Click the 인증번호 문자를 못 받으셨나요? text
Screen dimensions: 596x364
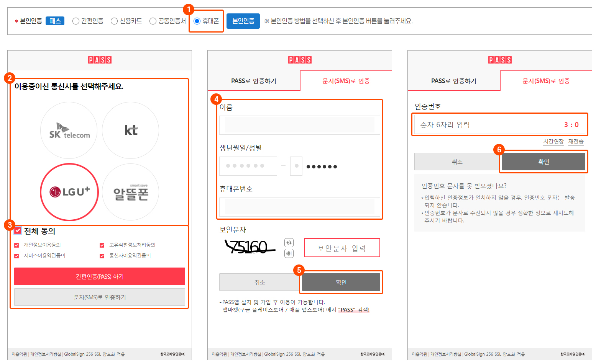pos(464,186)
